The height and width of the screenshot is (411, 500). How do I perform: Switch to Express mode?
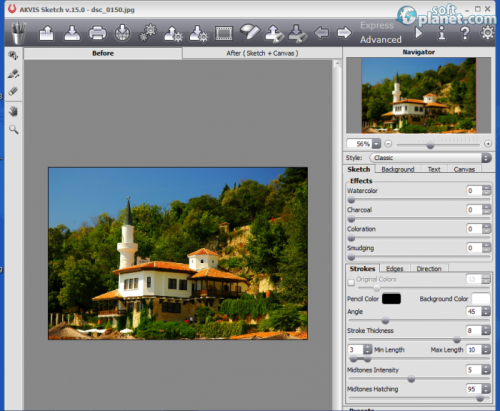point(377,25)
